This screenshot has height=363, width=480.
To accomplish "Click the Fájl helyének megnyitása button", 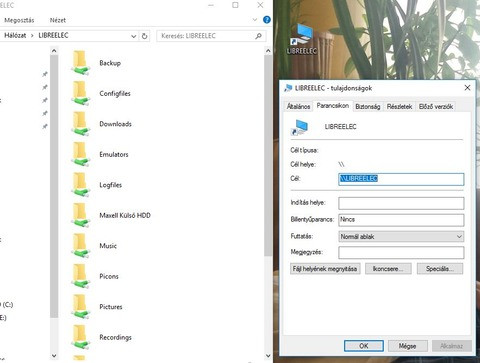I will coord(325,269).
